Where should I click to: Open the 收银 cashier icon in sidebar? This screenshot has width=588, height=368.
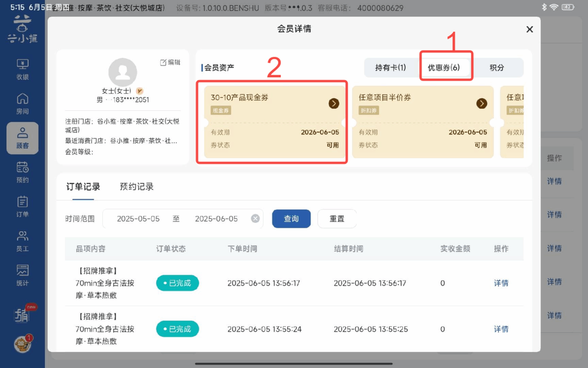coord(22,70)
